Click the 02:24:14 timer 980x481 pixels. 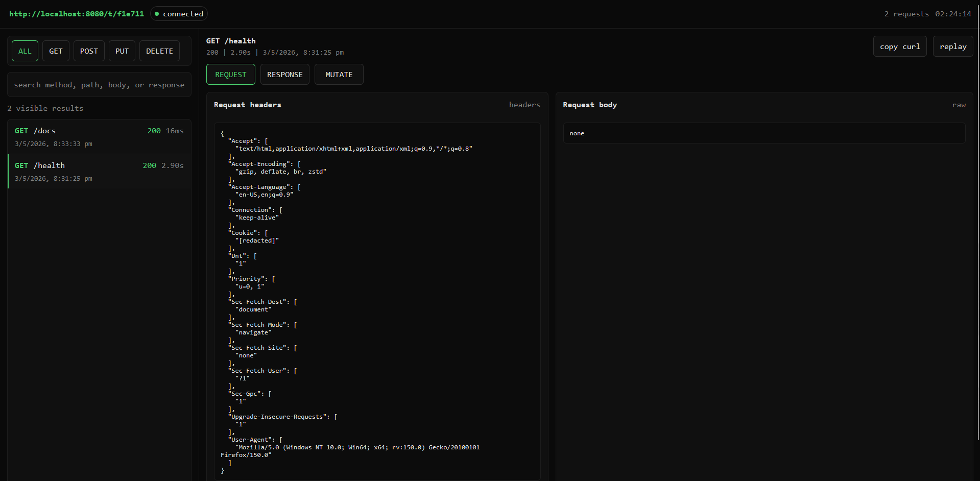(953, 14)
